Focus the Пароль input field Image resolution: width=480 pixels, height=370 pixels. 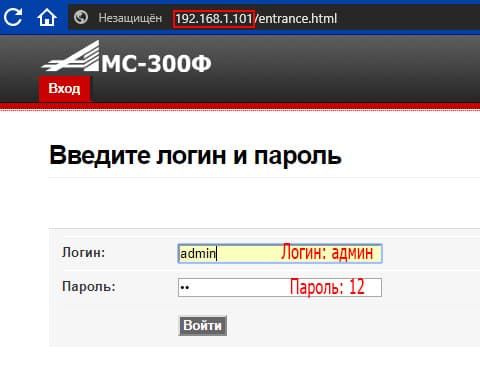pos(280,287)
